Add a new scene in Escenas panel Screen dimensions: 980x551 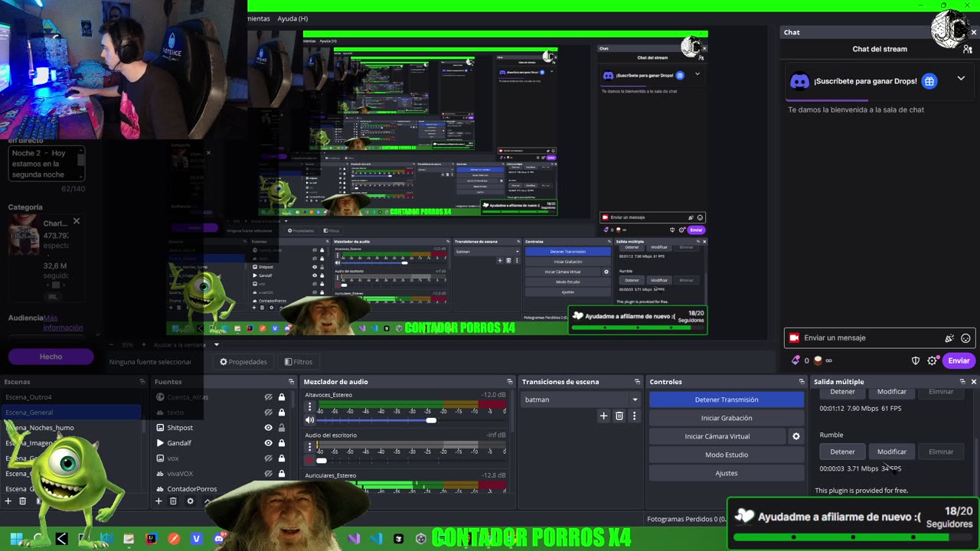tap(8, 501)
